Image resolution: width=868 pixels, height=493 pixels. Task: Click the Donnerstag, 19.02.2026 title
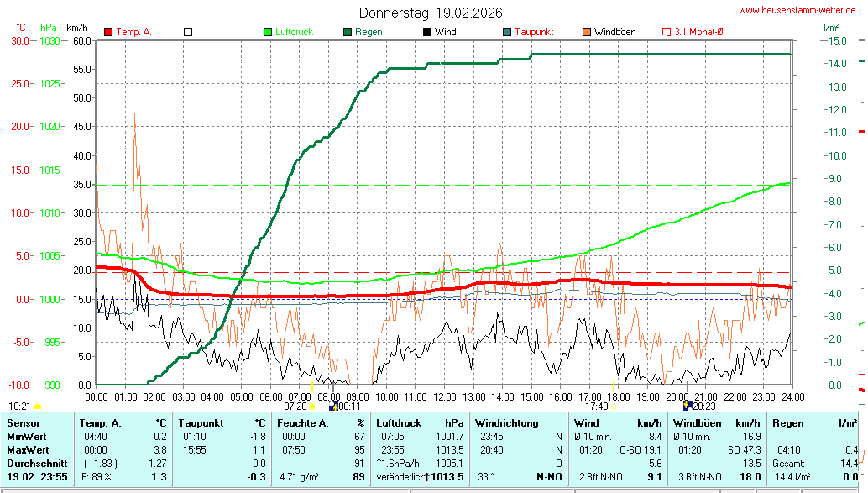click(x=431, y=13)
